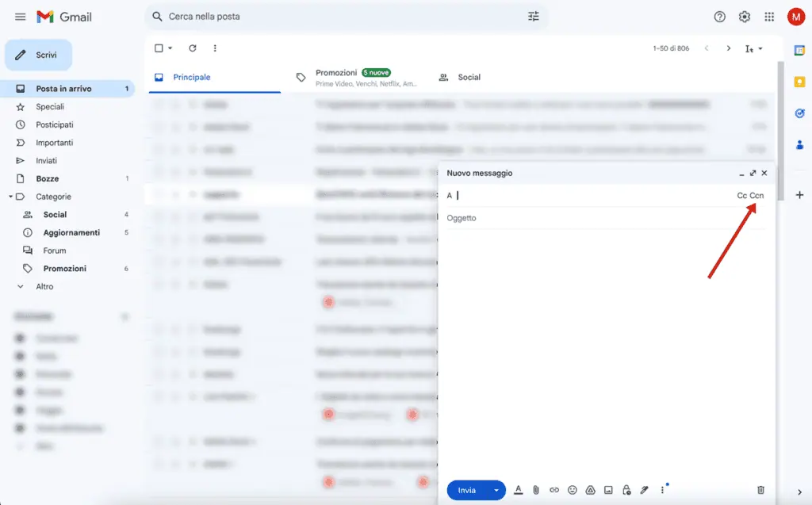Click the attach files paperclip icon

pos(536,490)
